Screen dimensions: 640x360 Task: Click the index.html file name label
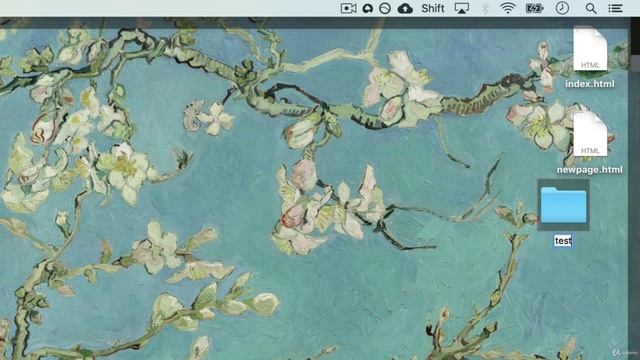click(590, 84)
